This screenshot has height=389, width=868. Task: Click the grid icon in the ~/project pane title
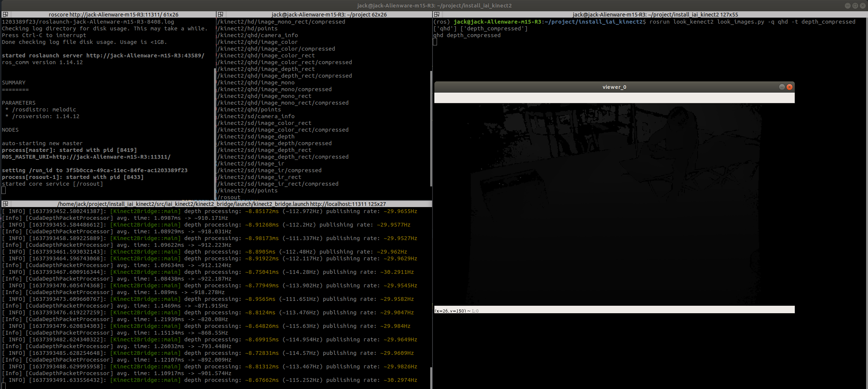221,14
